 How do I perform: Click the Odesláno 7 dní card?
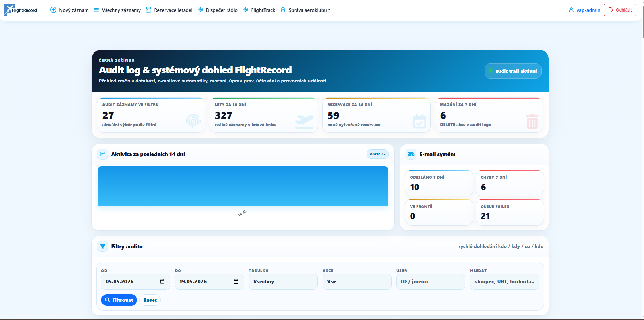439,183
